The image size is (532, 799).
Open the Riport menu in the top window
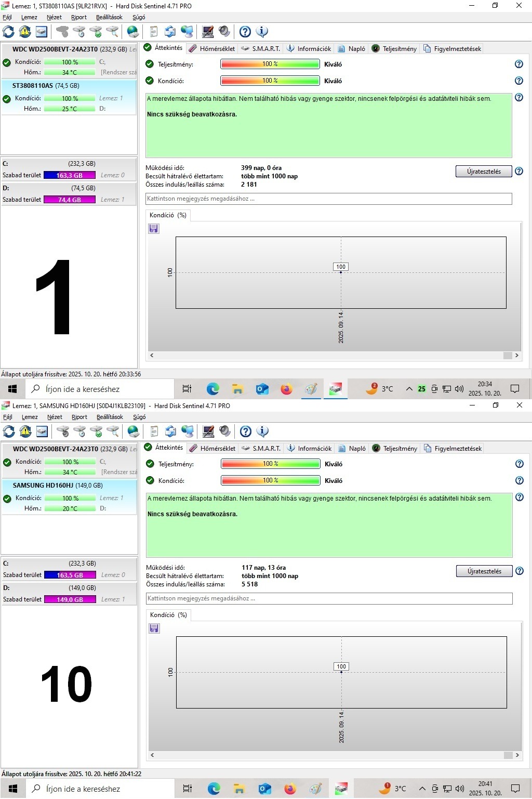79,17
